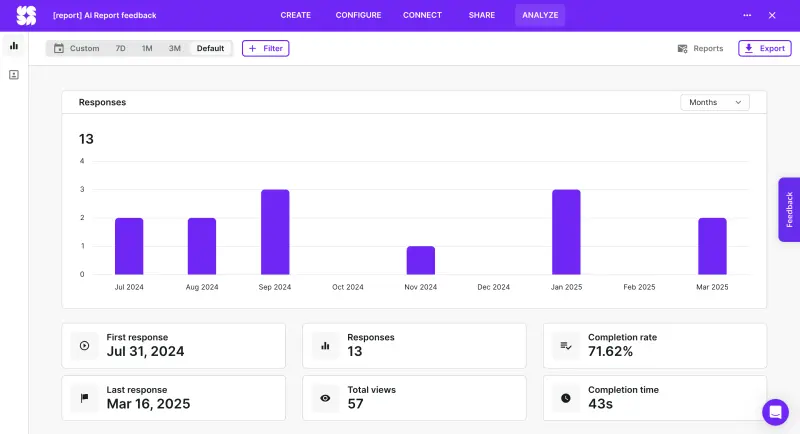This screenshot has width=800, height=434.
Task: Open the Feedback side tab
Action: (x=789, y=210)
